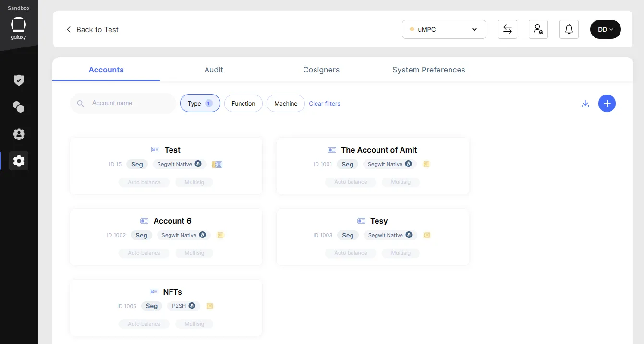The image size is (644, 344).
Task: Click the card icon next to Tesy
Action: point(361,221)
